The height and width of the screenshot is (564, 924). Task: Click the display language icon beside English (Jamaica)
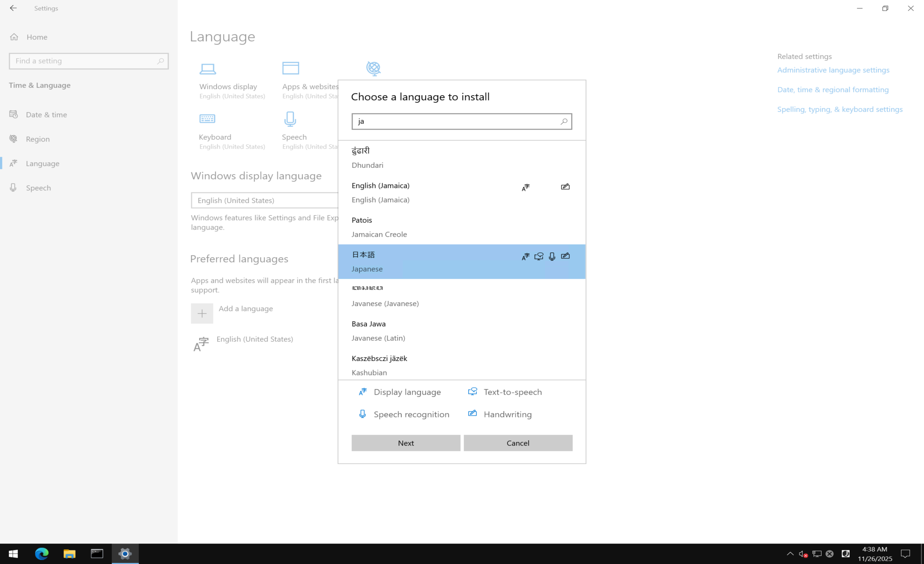526,187
